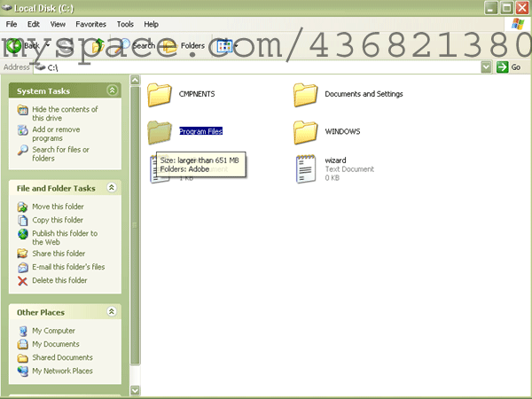Open My Network Places link
Viewport: 532px width, 399px height.
click(62, 371)
